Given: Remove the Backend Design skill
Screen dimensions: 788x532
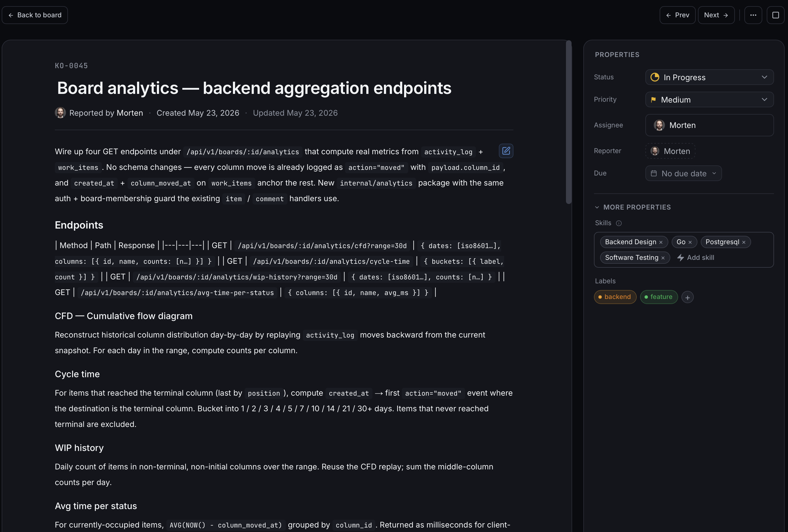Looking at the screenshot, I should [661, 242].
